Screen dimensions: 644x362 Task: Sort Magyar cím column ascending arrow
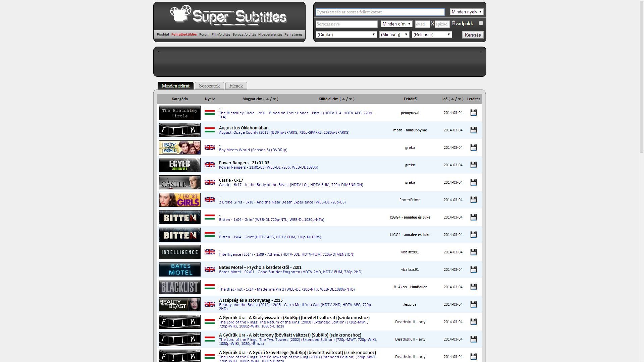point(267,99)
